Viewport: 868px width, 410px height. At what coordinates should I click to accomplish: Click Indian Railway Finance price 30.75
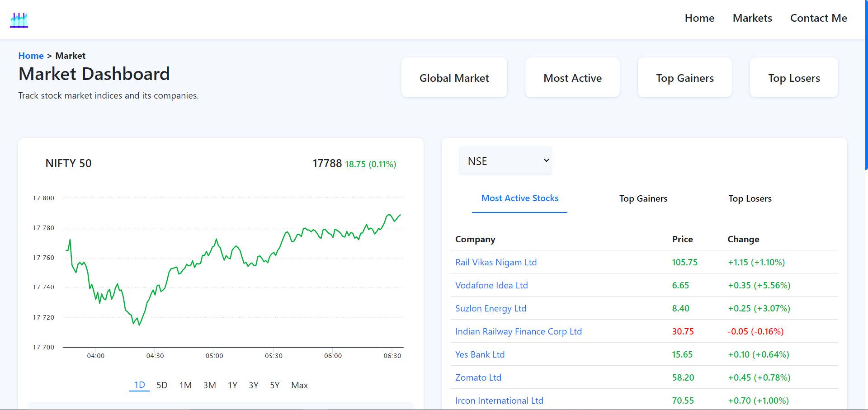pyautogui.click(x=683, y=331)
